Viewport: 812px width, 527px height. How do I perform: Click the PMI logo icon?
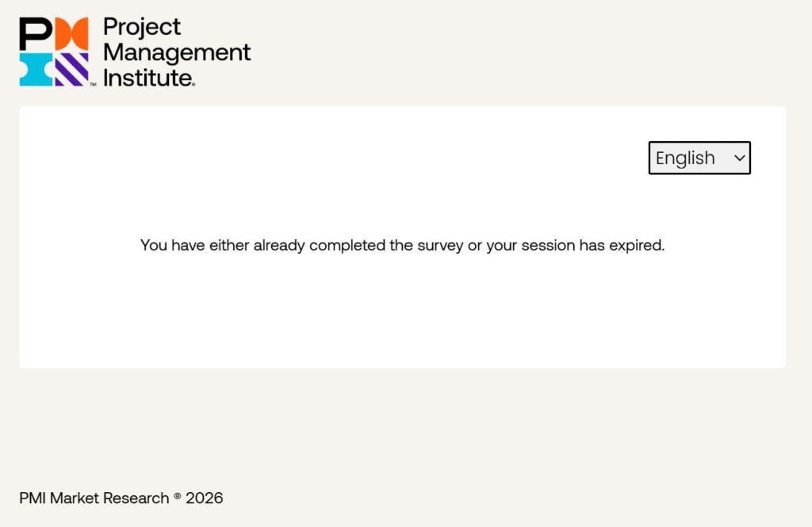coord(54,52)
